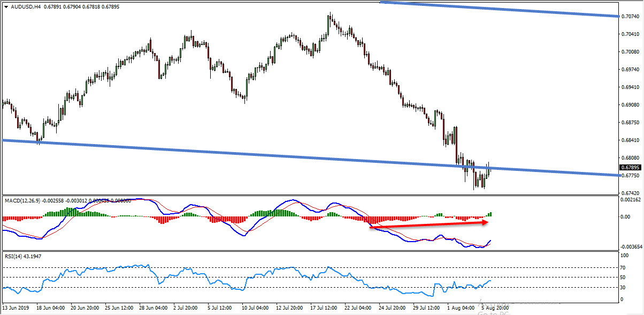
Task: Click the 13 Jun 2019 date label
Action: (x=17, y=308)
